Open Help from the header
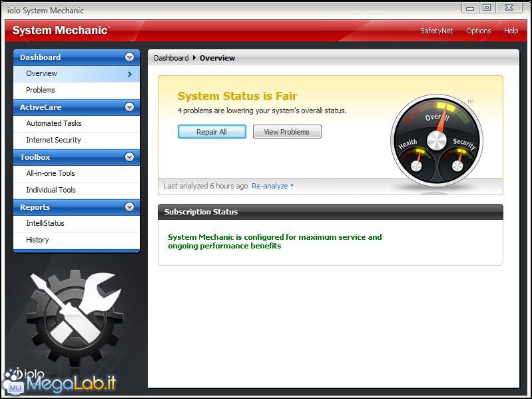Viewport: 532px width, 399px height. click(511, 31)
